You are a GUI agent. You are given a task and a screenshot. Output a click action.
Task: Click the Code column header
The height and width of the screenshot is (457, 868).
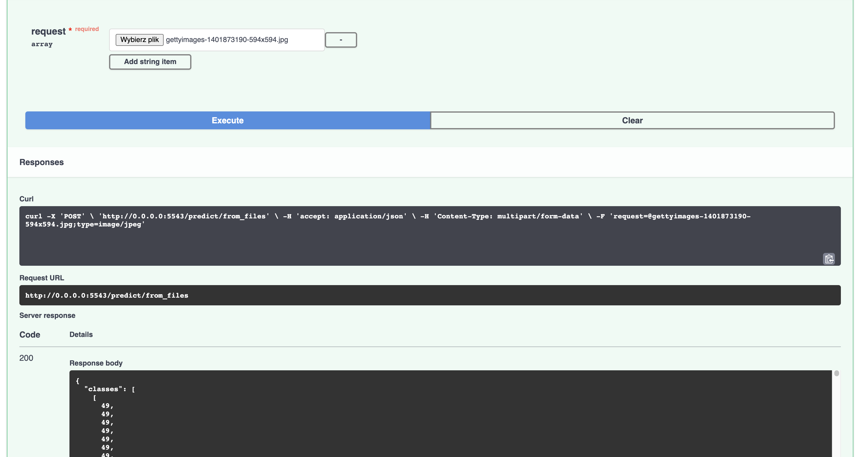point(30,335)
